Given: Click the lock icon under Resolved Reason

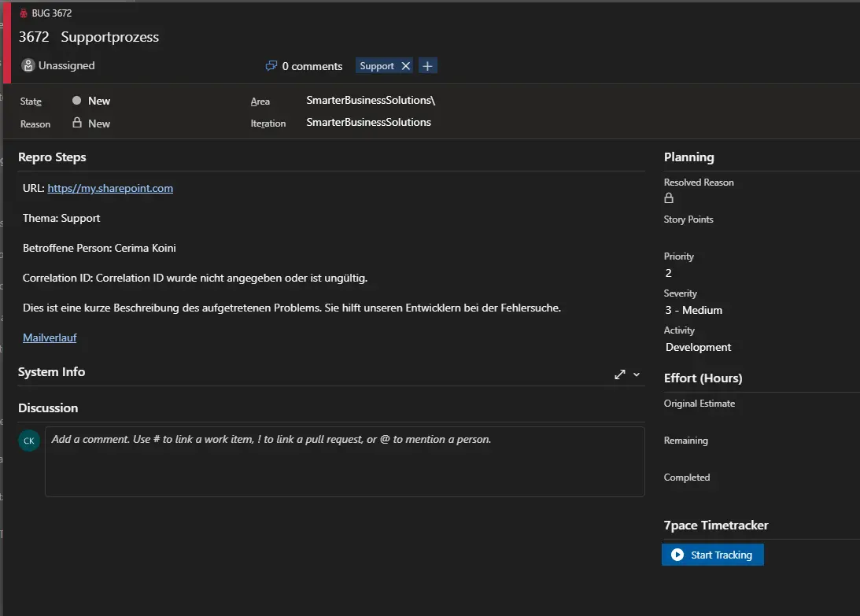Looking at the screenshot, I should (x=668, y=198).
